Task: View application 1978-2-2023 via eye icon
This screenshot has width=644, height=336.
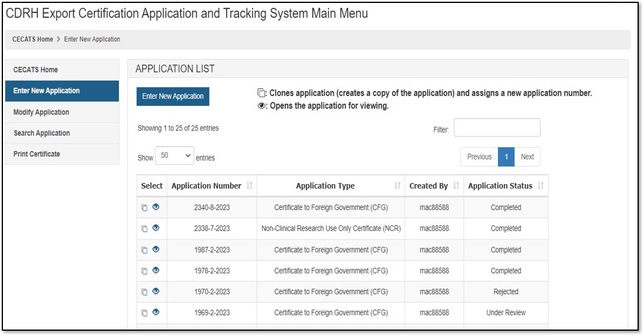Action: 156,271
